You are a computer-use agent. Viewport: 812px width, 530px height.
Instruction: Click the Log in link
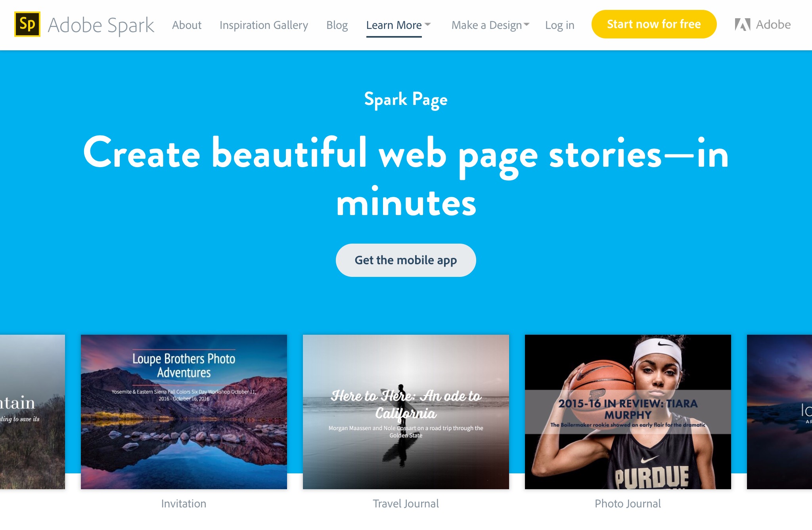click(x=559, y=25)
